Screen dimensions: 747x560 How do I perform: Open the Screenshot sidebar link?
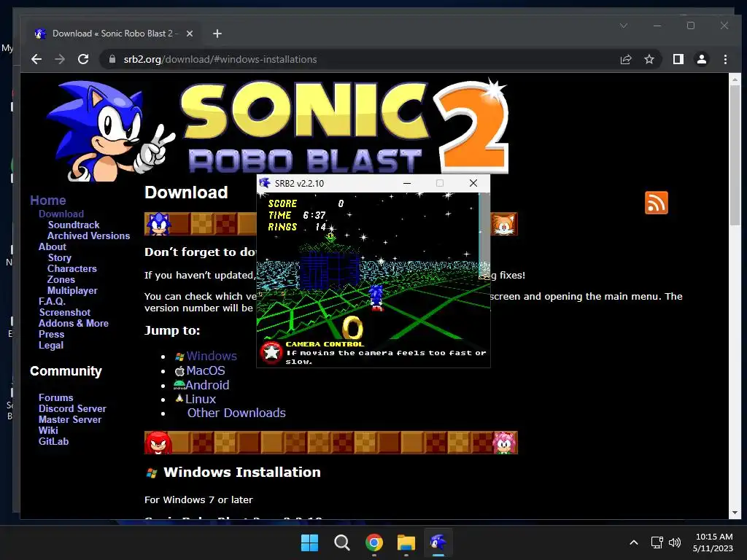coord(65,312)
